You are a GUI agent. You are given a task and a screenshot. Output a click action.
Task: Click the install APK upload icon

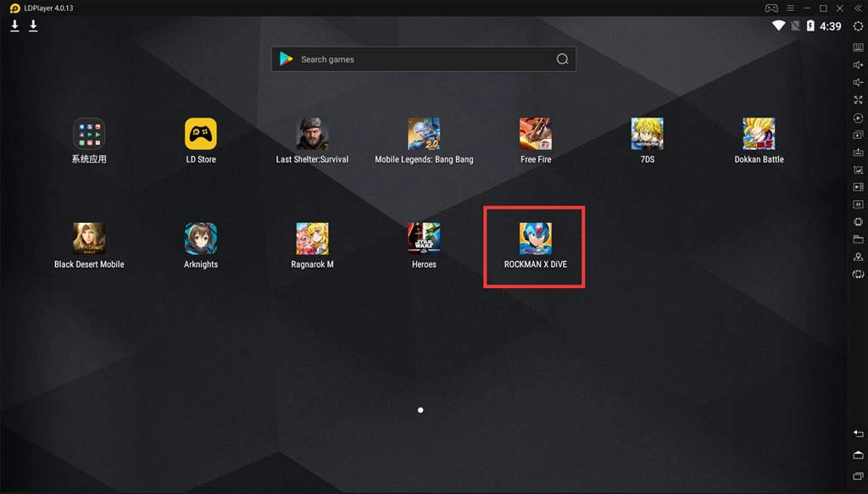click(x=858, y=153)
